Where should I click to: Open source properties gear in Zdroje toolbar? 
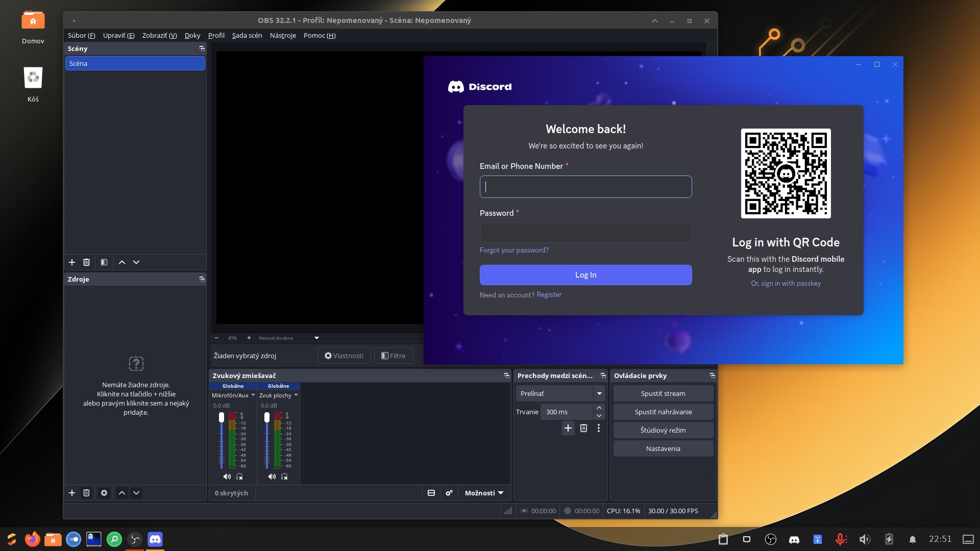click(x=104, y=493)
